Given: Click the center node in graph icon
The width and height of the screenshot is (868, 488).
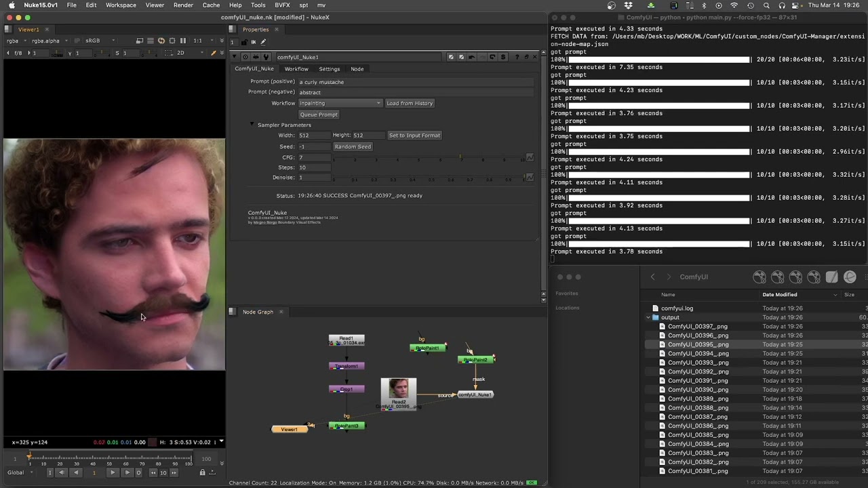Looking at the screenshot, I should pos(245,57).
